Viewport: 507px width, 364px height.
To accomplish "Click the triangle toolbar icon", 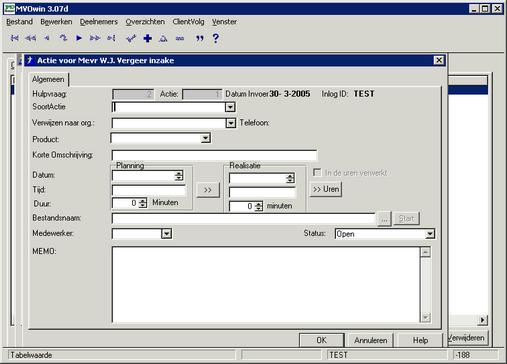I will pos(163,39).
